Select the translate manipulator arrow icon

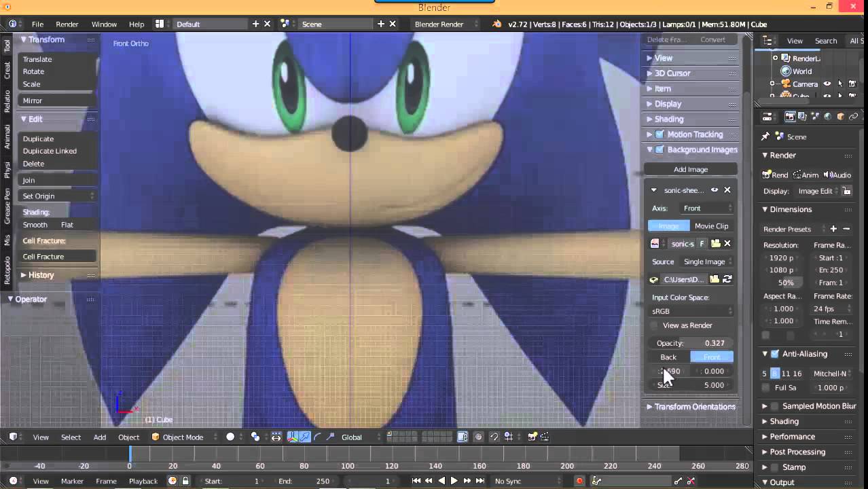coord(306,437)
